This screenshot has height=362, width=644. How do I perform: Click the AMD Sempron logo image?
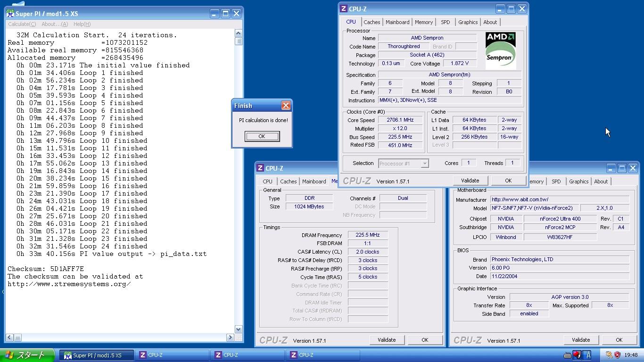[x=501, y=50]
